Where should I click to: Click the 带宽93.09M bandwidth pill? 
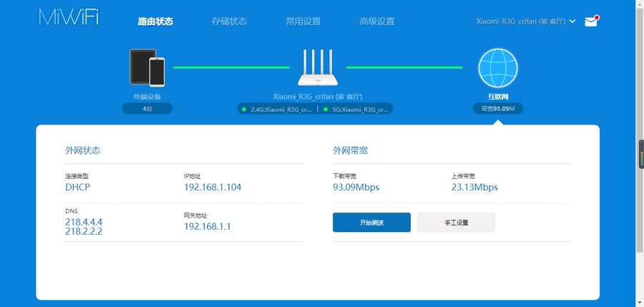coord(498,109)
